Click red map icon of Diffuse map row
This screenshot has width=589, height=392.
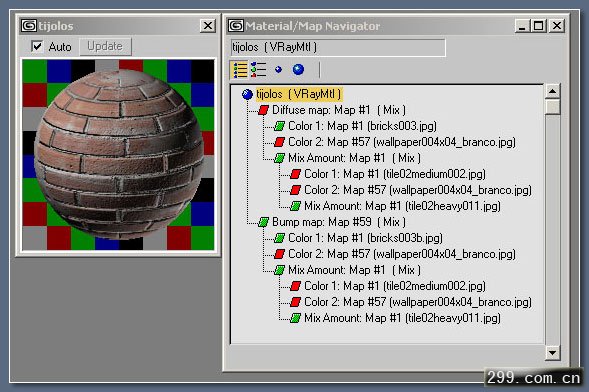coord(263,110)
